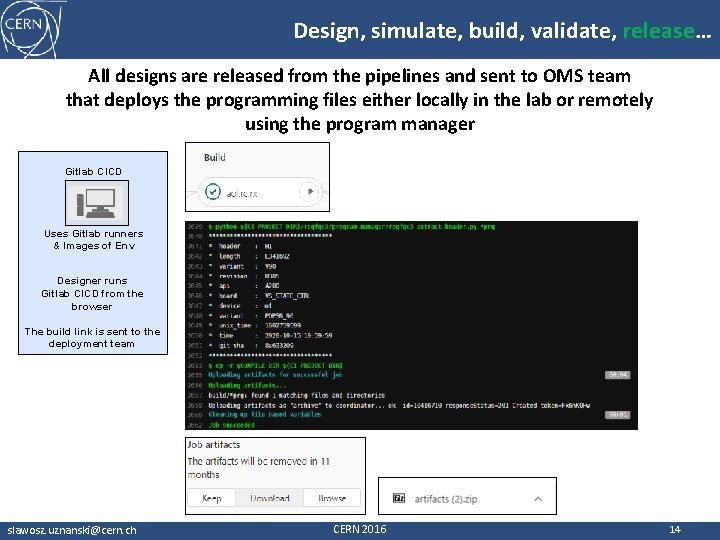
Task: Click the 'board' log row
Action: coord(259,296)
